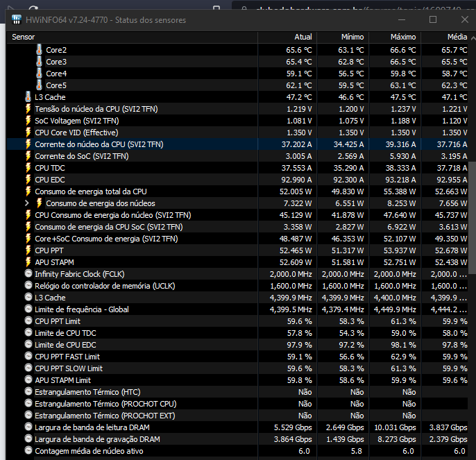Expand the Consumo de energia dos núcleos row

pos(27,203)
